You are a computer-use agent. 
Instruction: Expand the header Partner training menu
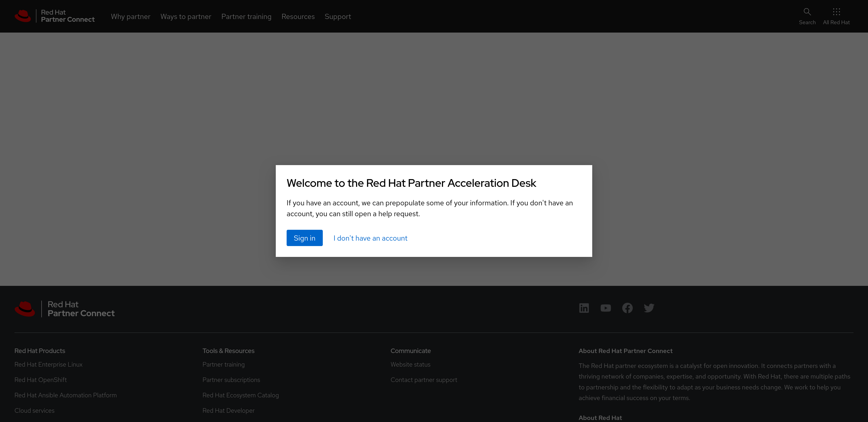coord(246,17)
